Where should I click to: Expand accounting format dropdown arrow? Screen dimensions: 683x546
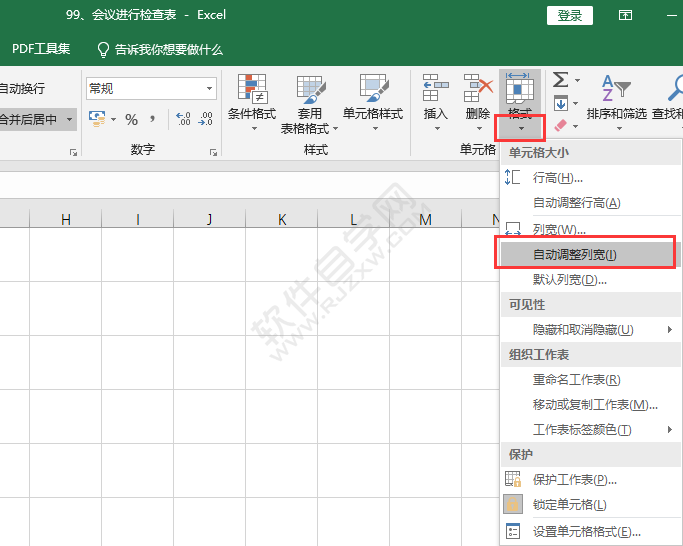(x=113, y=119)
